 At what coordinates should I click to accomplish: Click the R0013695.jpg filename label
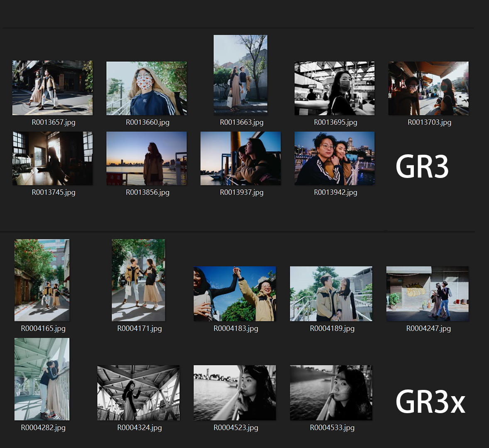[x=335, y=122]
